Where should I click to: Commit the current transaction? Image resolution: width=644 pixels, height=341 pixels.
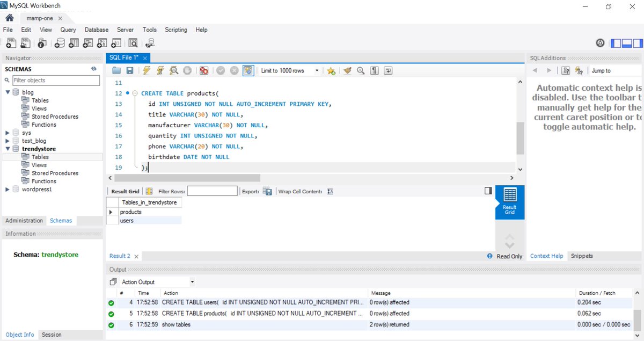click(x=221, y=70)
